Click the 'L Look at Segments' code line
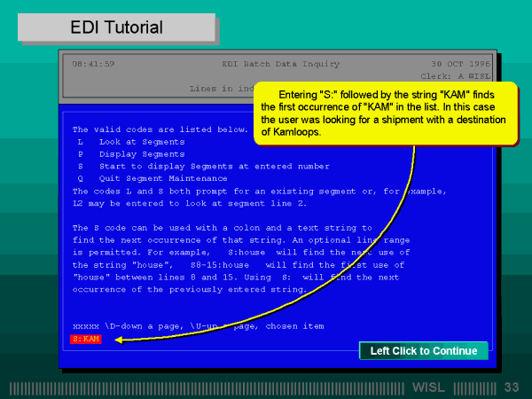This screenshot has height=399, width=532. [x=131, y=142]
